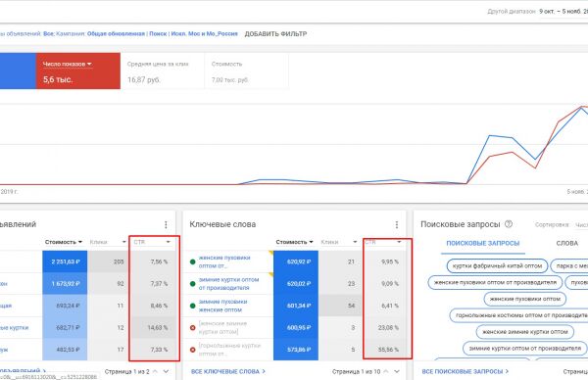Open ВСЕ ПОИСКОВЫЕ ЗАПРОСЫ link
Image resolution: width=588 pixels, height=380 pixels.
465,371
